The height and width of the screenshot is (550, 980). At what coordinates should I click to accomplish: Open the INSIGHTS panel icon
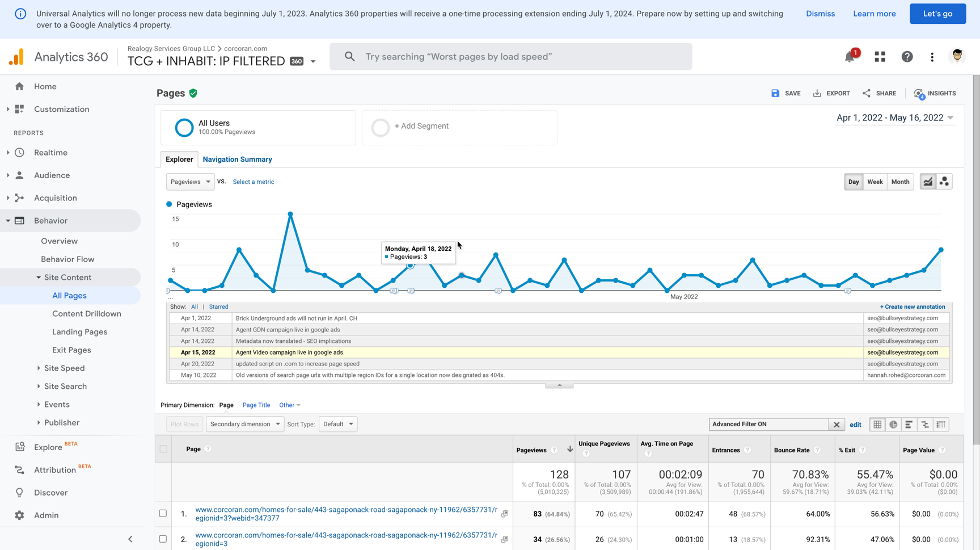(919, 94)
